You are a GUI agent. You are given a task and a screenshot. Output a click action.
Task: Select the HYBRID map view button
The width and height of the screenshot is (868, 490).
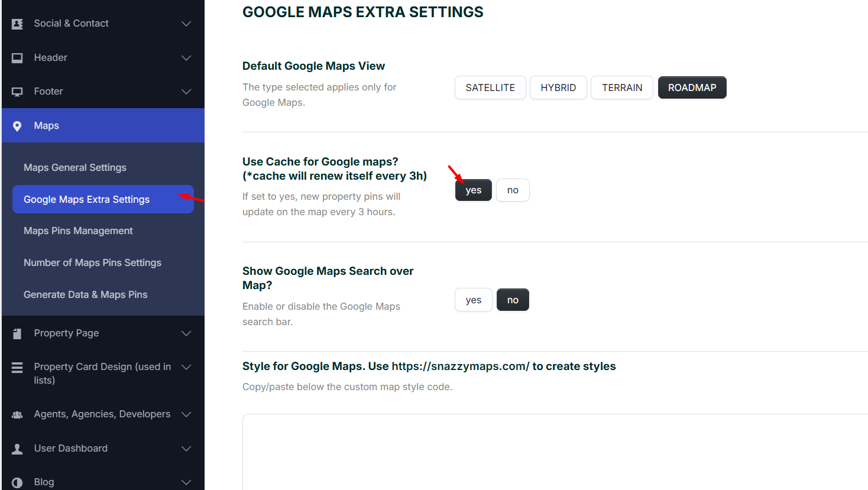pos(558,87)
